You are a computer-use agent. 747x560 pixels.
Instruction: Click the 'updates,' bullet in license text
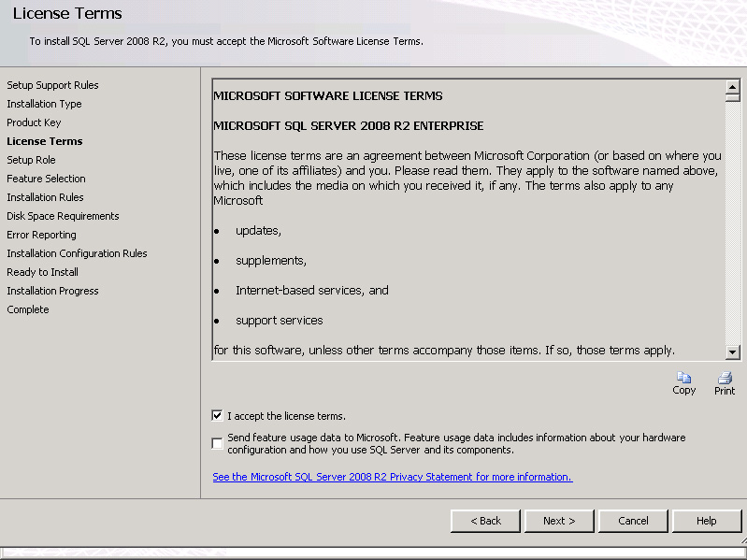[x=258, y=231]
